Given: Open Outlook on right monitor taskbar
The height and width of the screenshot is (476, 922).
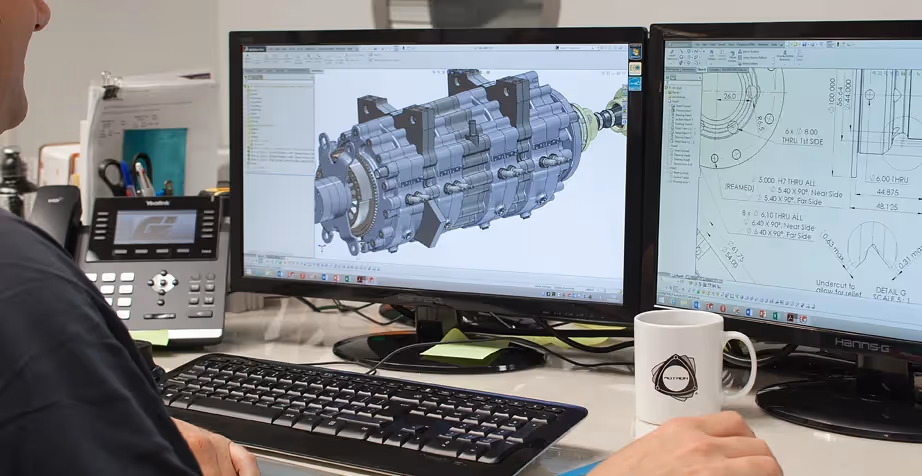Looking at the screenshot, I should pos(697,305).
